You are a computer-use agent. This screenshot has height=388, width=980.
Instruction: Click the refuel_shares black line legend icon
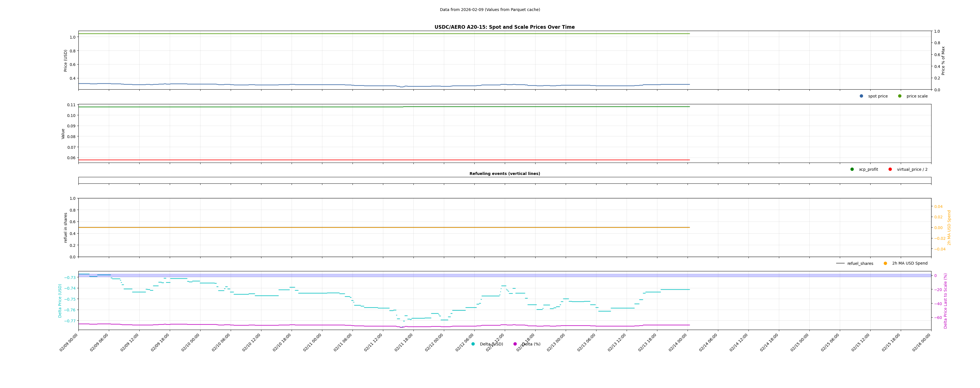tap(840, 263)
